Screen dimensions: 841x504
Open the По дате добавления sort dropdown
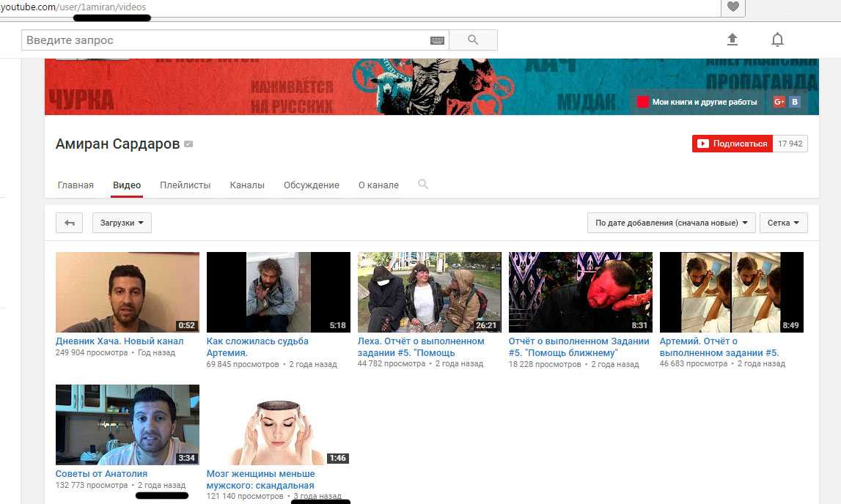(670, 223)
